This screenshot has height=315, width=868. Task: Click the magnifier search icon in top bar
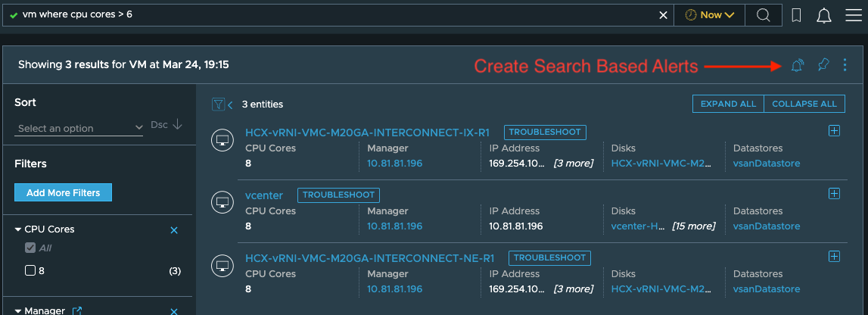[x=764, y=15]
